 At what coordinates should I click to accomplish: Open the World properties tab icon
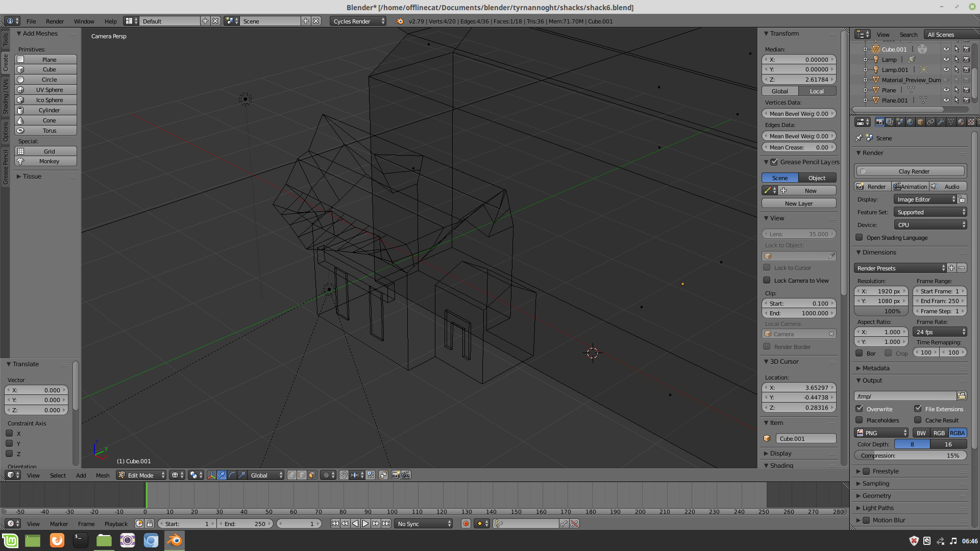(910, 122)
